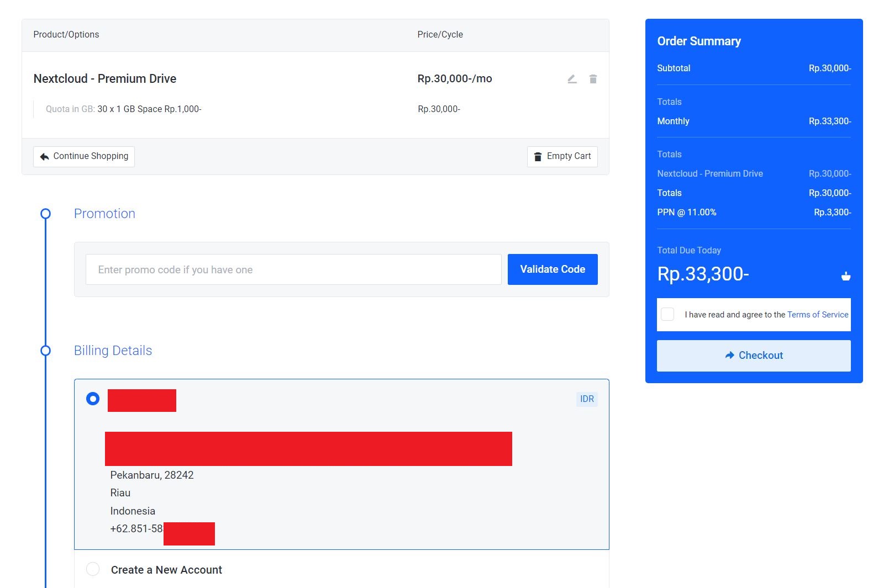
Task: Select the existing billing account radio button
Action: 93,398
